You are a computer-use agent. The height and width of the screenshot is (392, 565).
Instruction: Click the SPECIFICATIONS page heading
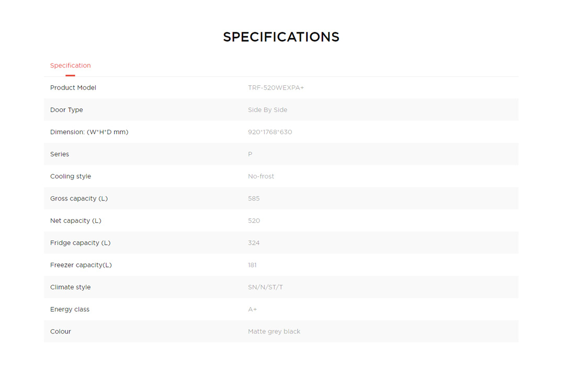click(x=281, y=37)
